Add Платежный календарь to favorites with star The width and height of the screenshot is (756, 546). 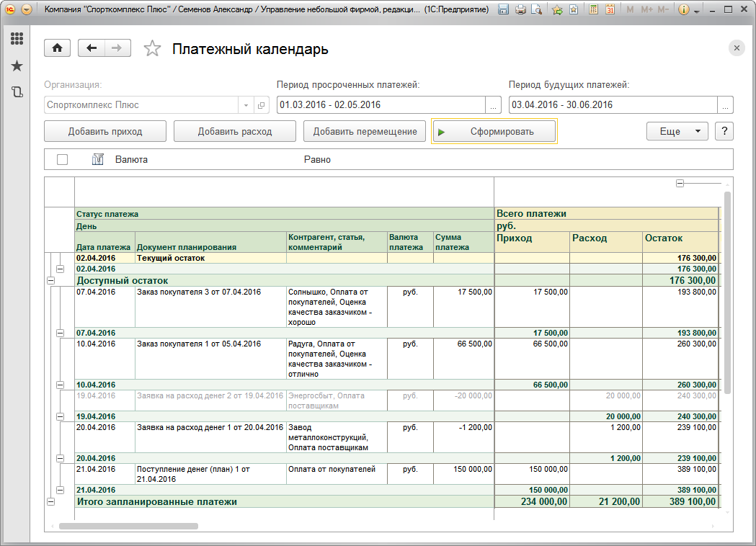click(152, 49)
